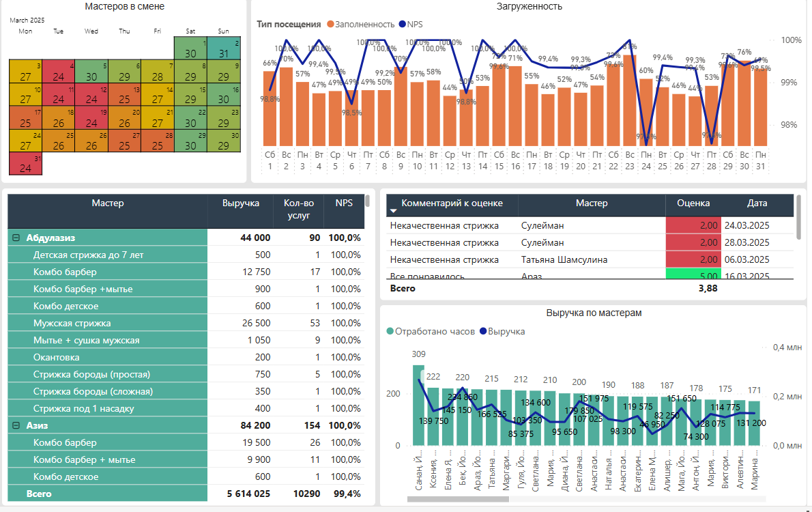The width and height of the screenshot is (812, 512).
Task: Select the red 2,00 rating cell for Сулейман
Action: 693,225
